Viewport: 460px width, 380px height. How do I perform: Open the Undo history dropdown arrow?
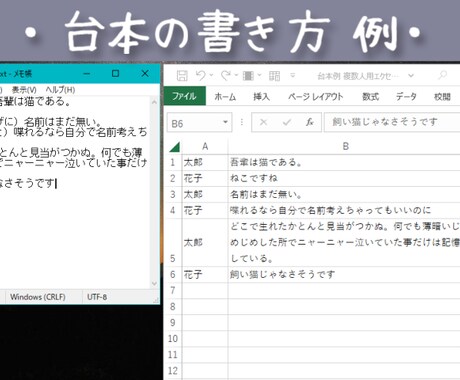point(211,75)
